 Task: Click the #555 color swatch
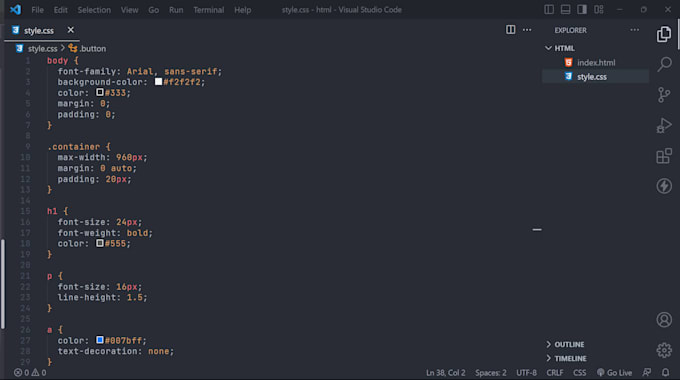click(100, 243)
